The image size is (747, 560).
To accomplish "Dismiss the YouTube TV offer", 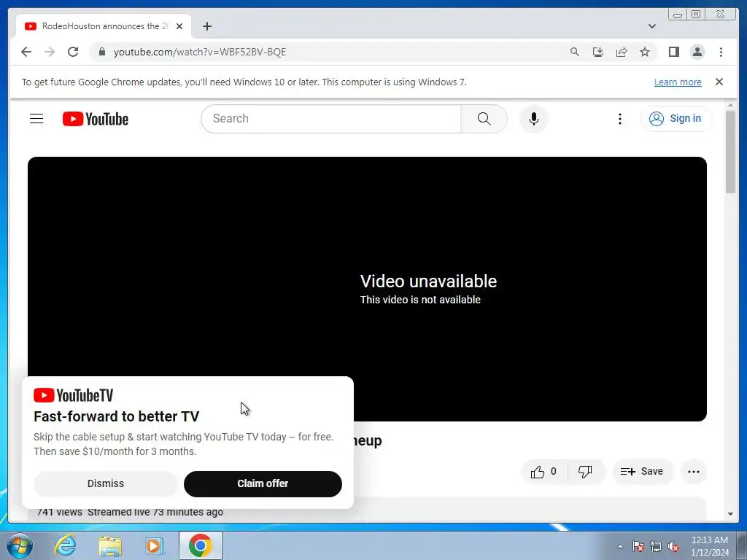I will pyautogui.click(x=105, y=484).
